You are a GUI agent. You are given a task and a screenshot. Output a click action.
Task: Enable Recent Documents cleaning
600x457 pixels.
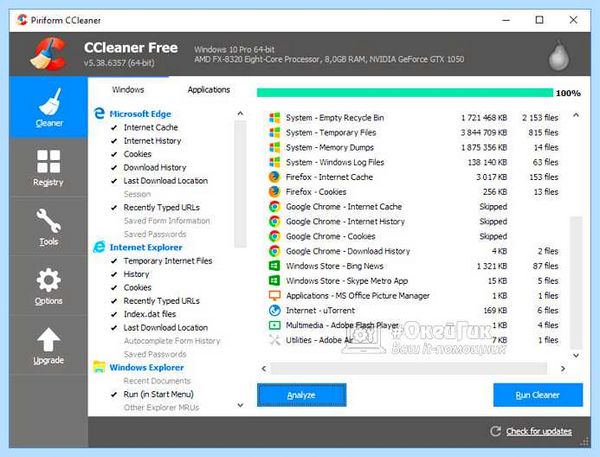(157, 381)
